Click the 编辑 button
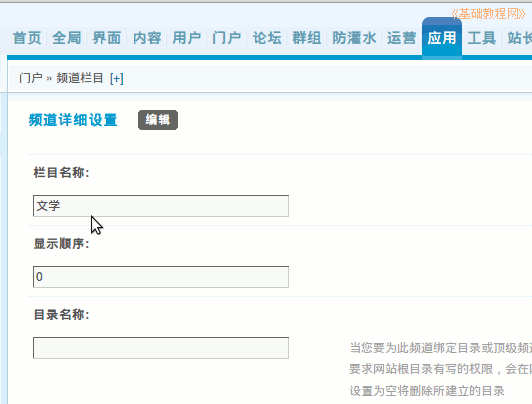Viewport: 532px width, 404px height. [158, 120]
